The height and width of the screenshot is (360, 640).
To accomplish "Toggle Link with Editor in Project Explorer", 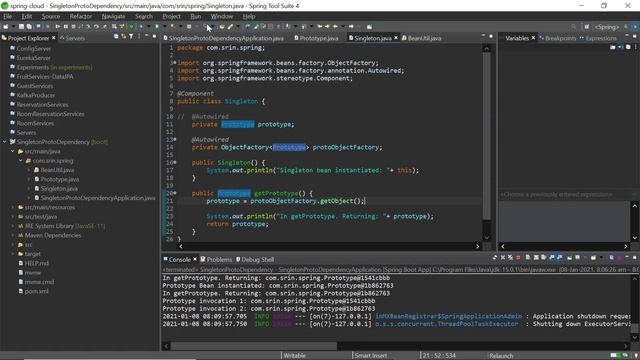I will pos(123,37).
